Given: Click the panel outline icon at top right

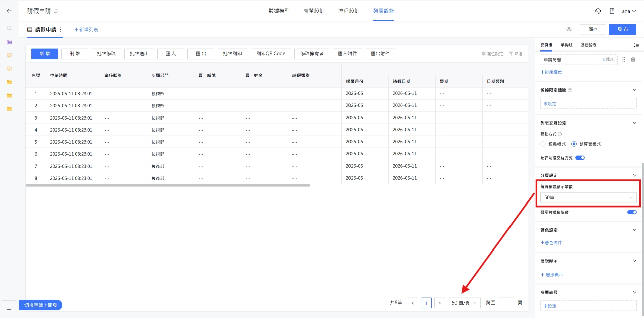Looking at the screenshot, I should click(x=636, y=45).
